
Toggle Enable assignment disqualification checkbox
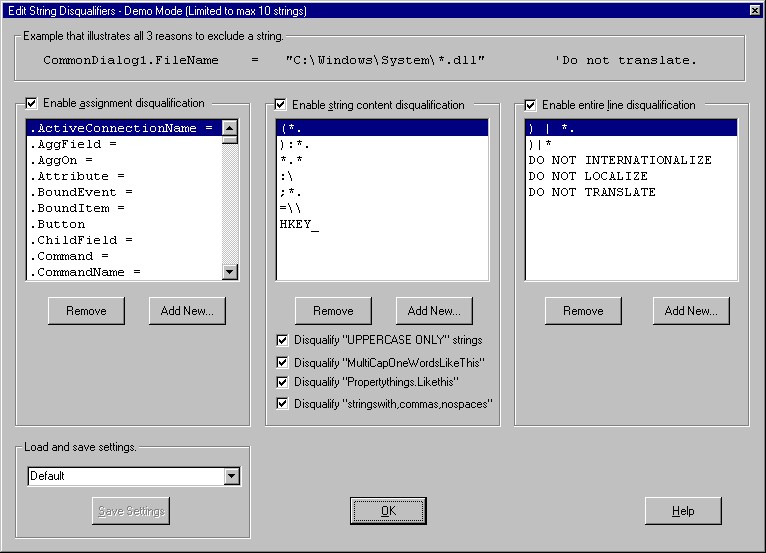pyautogui.click(x=32, y=104)
